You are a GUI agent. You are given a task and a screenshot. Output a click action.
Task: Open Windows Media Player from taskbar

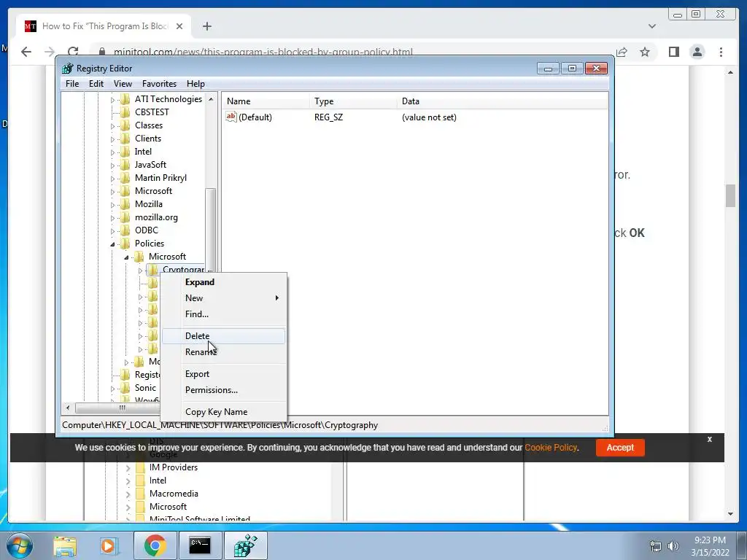coord(108,545)
